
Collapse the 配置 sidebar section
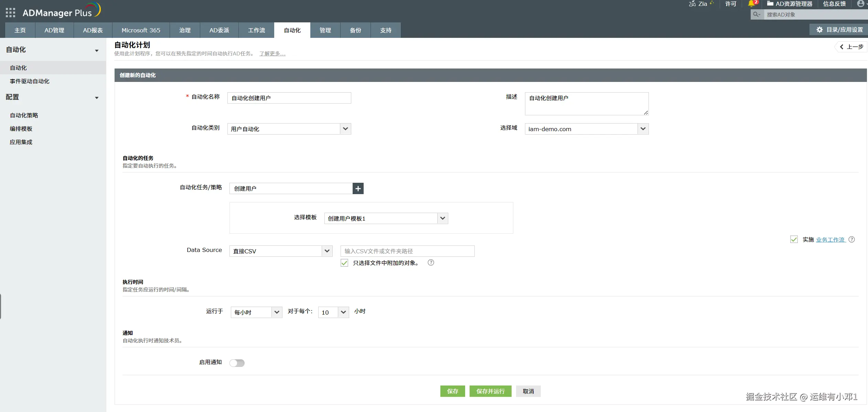97,98
